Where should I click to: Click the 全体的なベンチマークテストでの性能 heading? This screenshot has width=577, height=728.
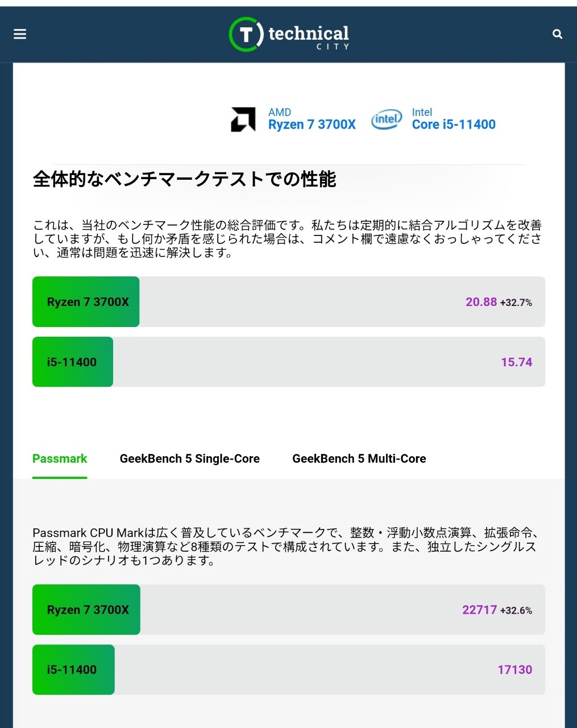pos(185,180)
